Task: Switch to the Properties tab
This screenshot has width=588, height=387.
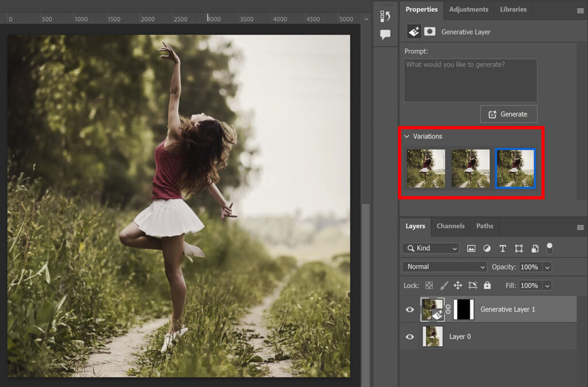Action: [421, 9]
